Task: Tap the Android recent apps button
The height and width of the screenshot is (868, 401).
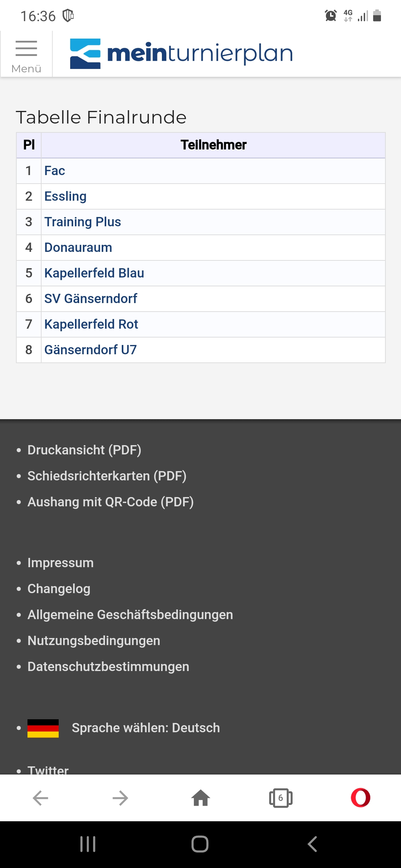Action: click(88, 844)
